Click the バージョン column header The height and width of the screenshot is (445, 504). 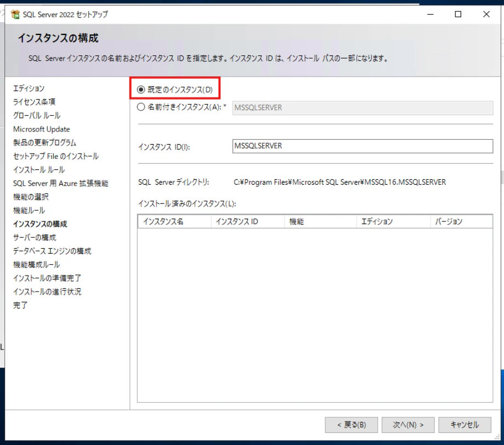462,221
